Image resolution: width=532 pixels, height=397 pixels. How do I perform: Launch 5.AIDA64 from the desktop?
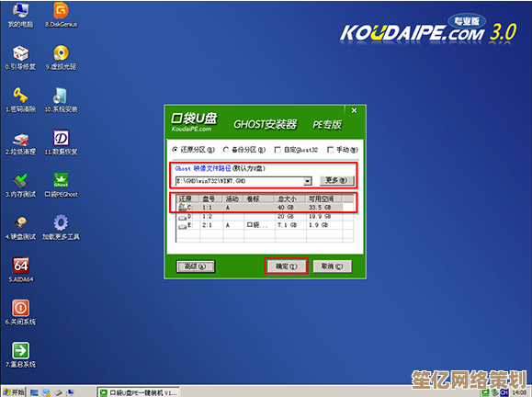point(21,270)
